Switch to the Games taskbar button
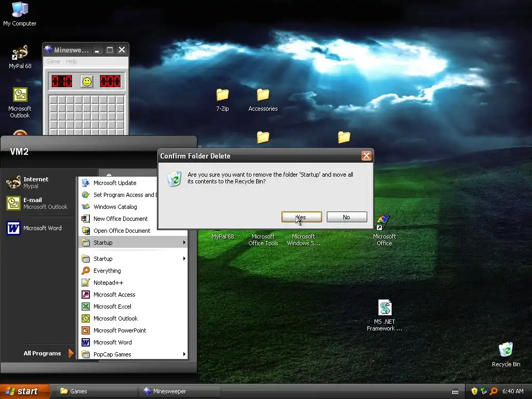The image size is (532, 399). [96, 391]
